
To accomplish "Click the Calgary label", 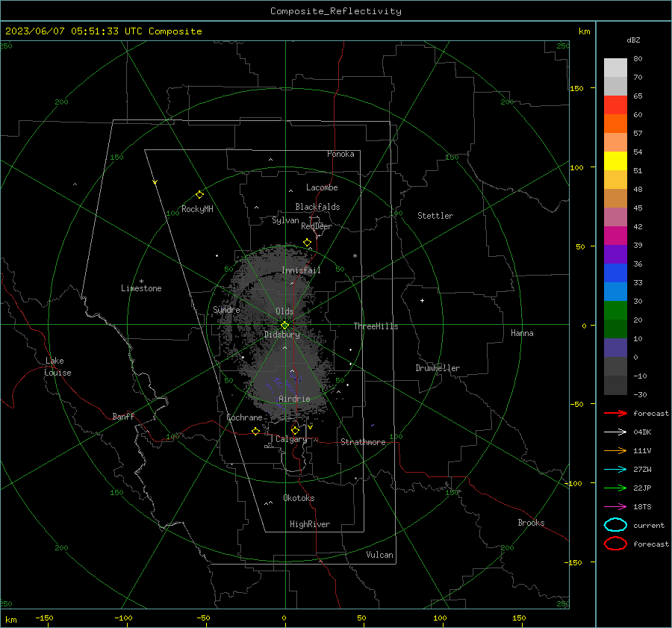I will (291, 439).
